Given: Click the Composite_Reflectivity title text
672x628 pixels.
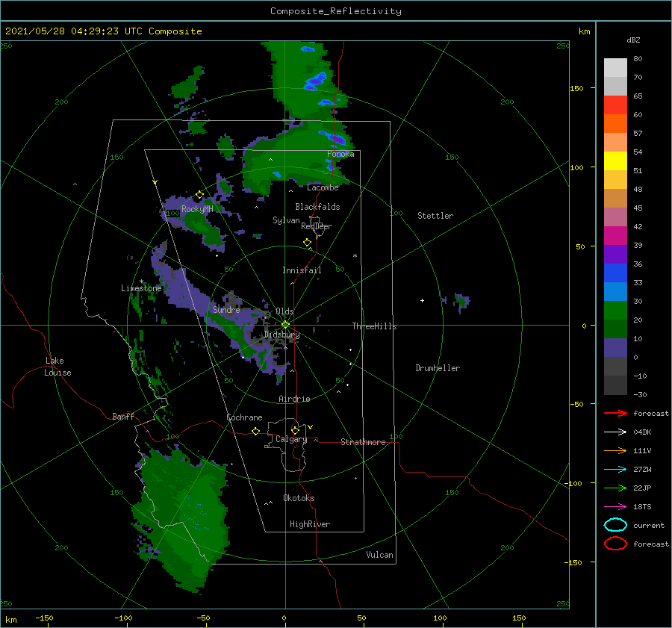Looking at the screenshot, I should 336,11.
